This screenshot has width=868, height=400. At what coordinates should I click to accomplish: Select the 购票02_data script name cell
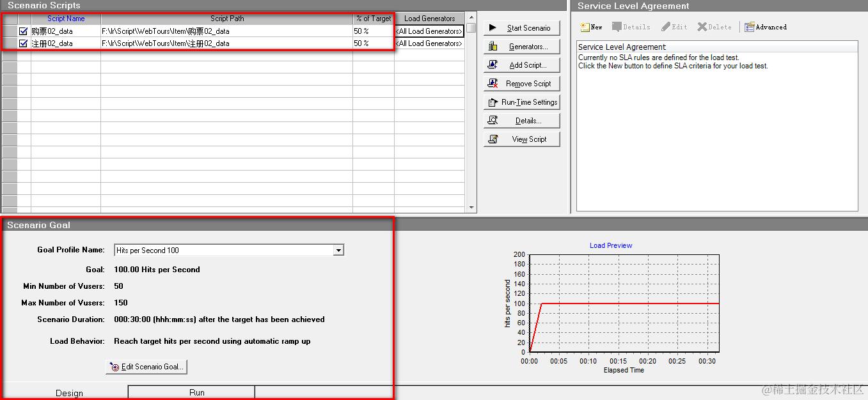point(66,31)
